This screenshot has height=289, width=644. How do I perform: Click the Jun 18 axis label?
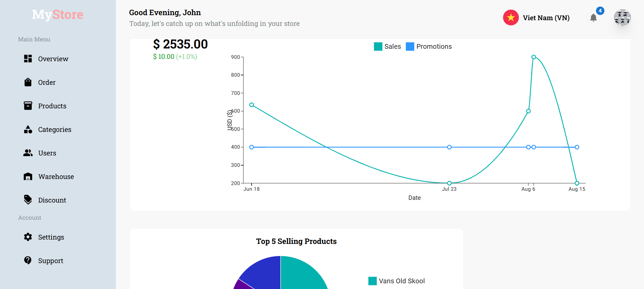[x=252, y=189]
